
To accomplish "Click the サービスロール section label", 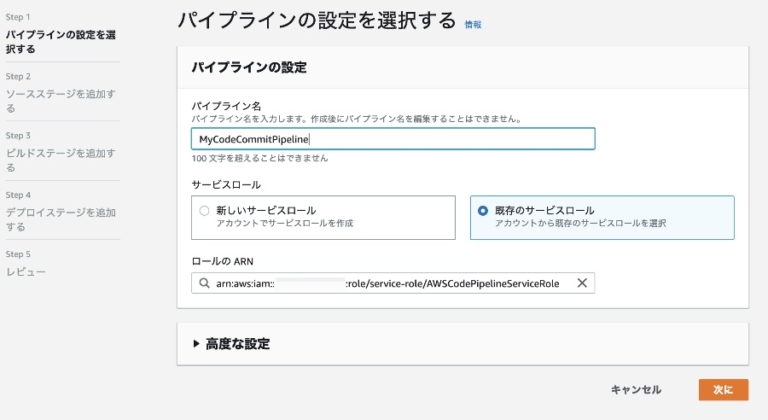I will point(226,185).
